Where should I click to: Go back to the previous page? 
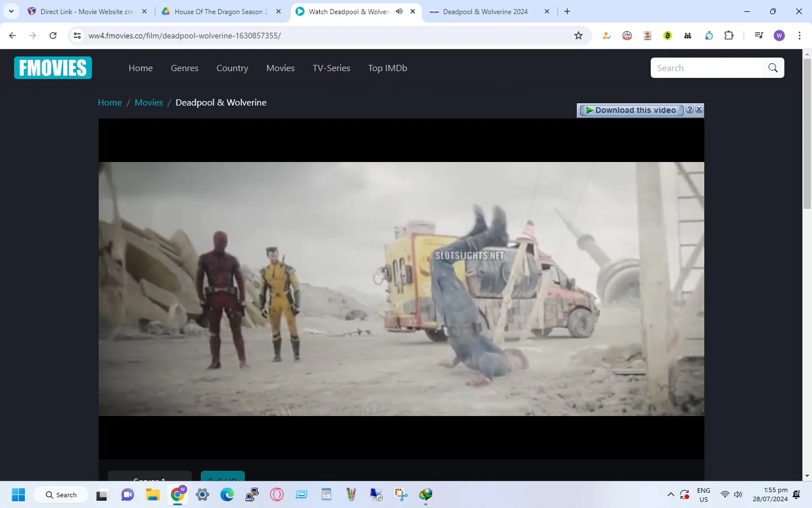click(12, 36)
